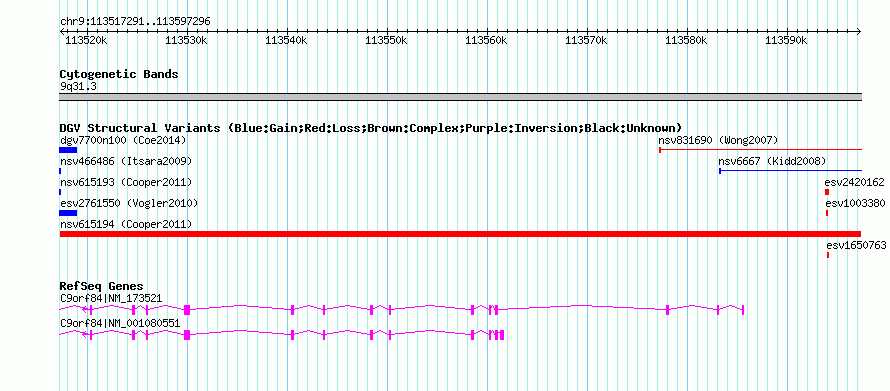Click the NM_001080551 transcript's thick exon at 113530k

[187, 335]
